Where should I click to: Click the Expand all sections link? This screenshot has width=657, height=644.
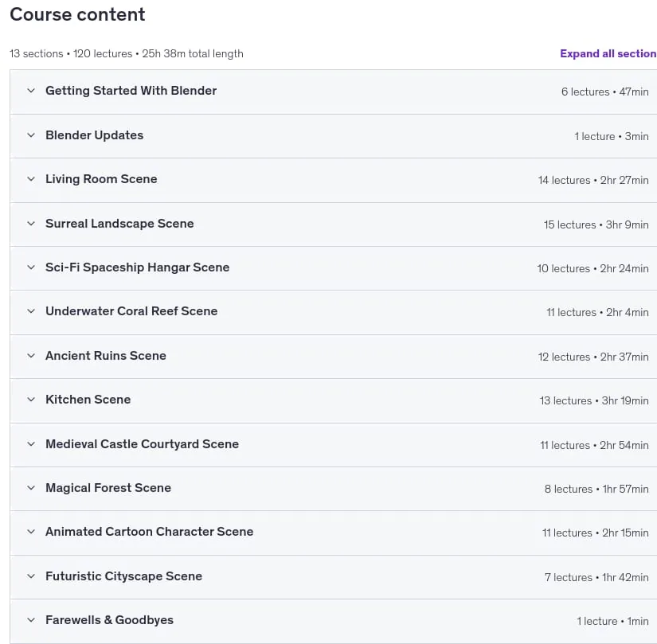[x=608, y=53]
